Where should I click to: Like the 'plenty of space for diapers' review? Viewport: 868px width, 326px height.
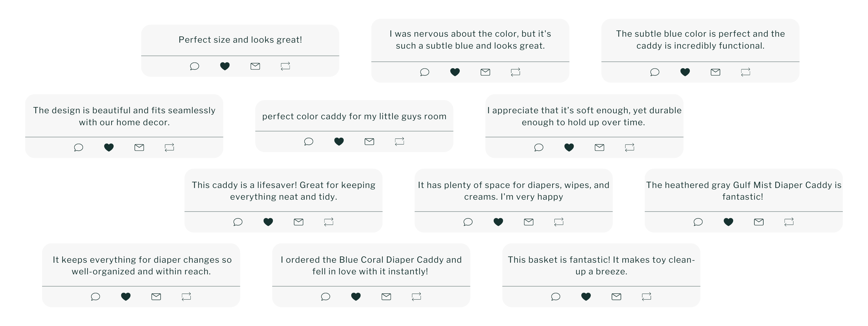pyautogui.click(x=498, y=222)
